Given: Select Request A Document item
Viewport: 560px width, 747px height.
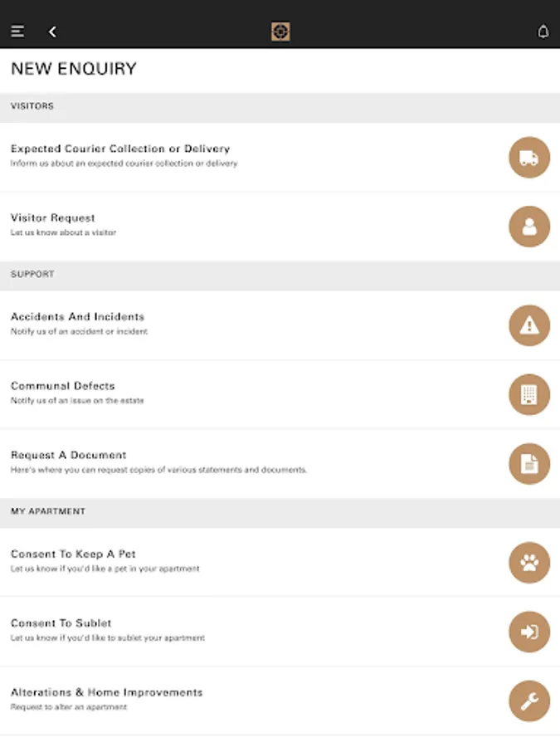Looking at the screenshot, I should [x=69, y=456].
